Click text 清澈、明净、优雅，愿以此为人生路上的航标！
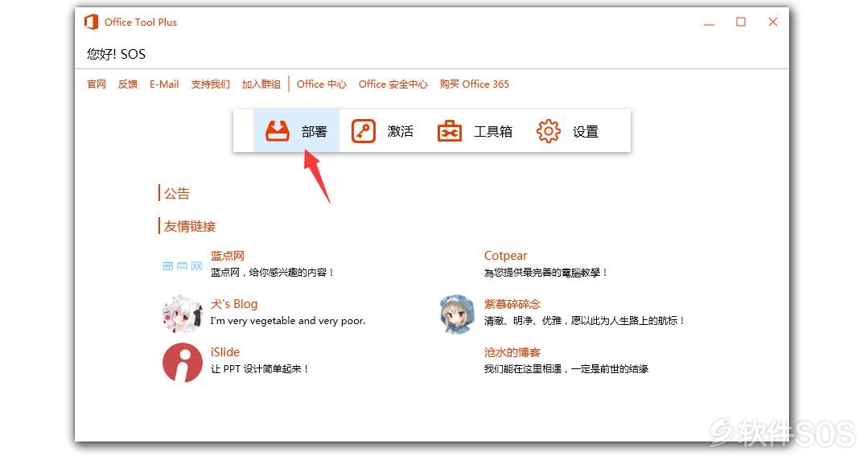Viewport: 868px width, 456px height. coord(585,321)
